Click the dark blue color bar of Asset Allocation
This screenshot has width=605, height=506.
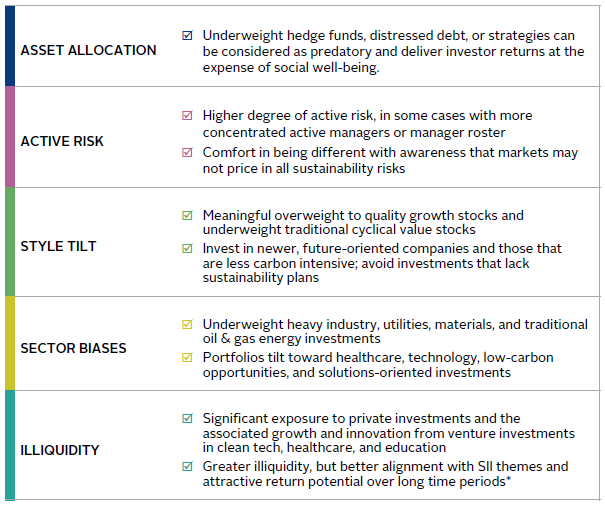click(x=10, y=46)
